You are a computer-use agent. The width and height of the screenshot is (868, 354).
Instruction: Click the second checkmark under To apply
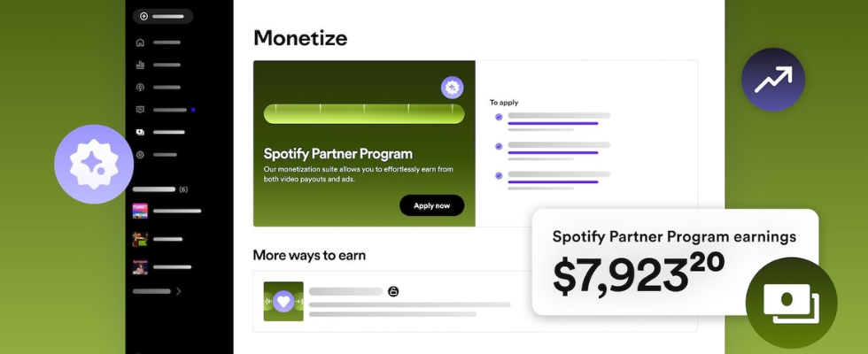click(499, 146)
